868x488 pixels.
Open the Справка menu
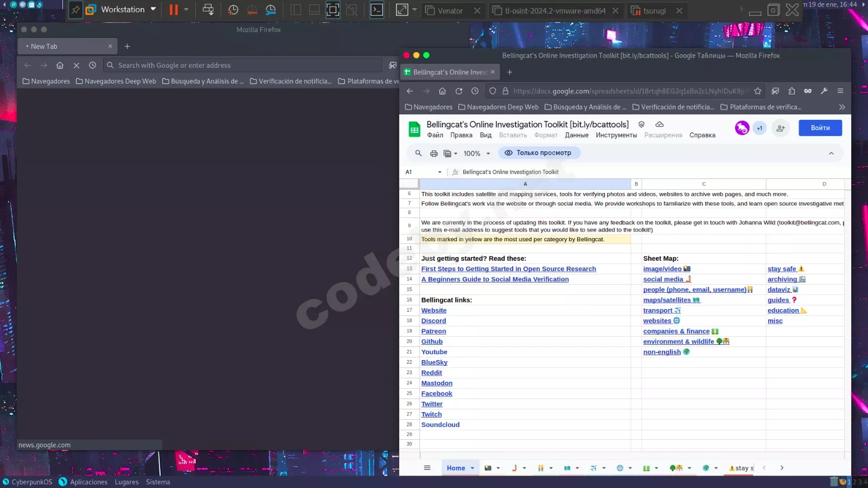[x=703, y=136]
